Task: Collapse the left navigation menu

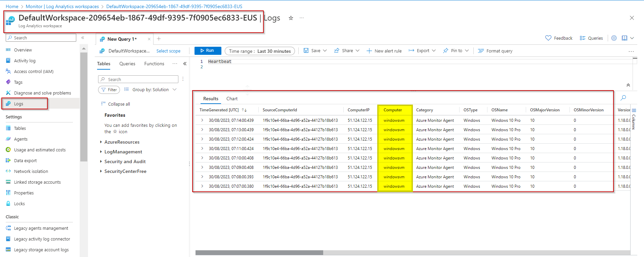Action: click(83, 38)
